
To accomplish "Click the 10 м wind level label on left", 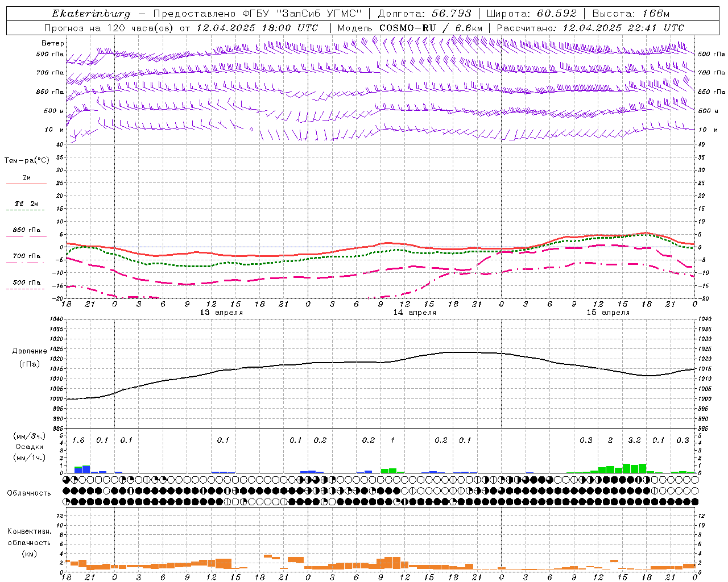I will coord(55,130).
